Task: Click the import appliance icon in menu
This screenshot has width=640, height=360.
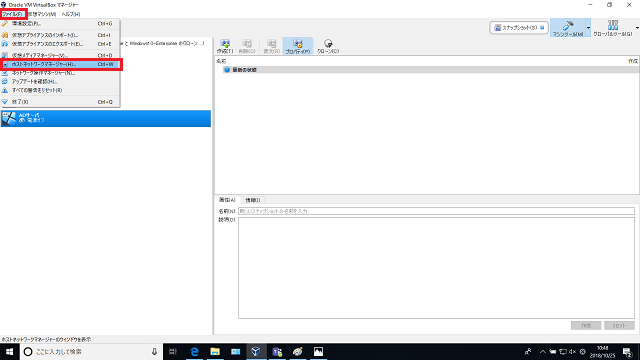Action: pos(5,35)
